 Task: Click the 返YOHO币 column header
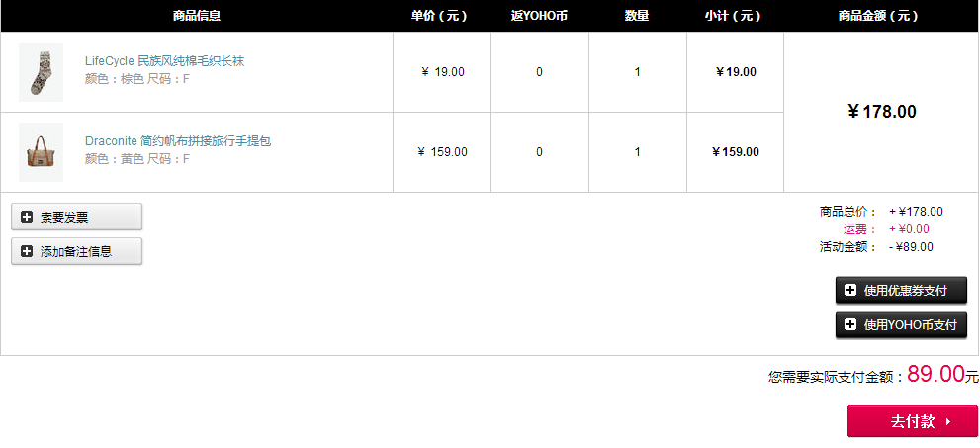pos(539,16)
